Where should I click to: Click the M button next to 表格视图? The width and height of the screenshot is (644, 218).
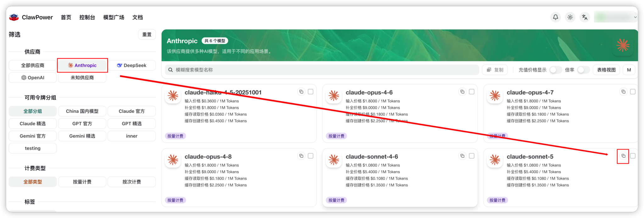(x=629, y=70)
